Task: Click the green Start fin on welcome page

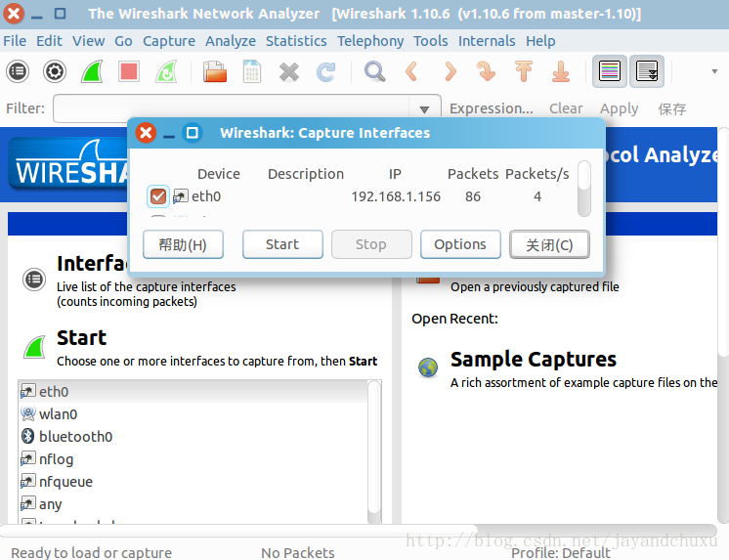Action: (34, 347)
